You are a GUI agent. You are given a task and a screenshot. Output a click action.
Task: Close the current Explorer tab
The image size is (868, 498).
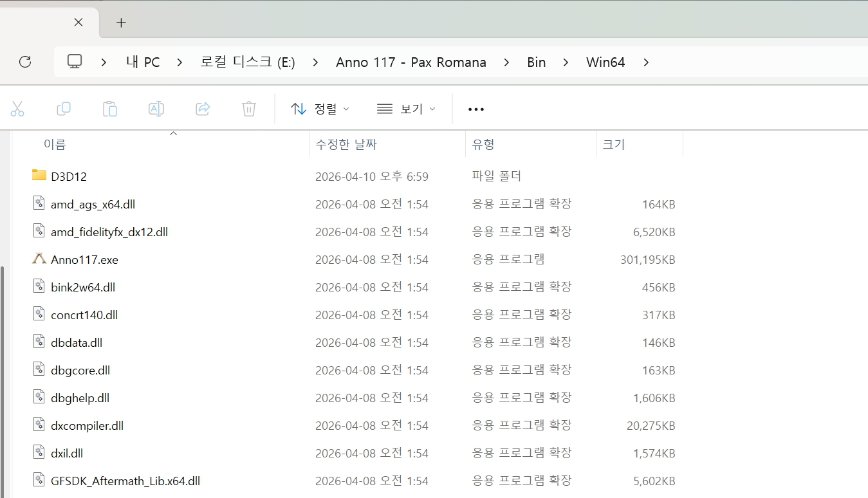point(78,23)
